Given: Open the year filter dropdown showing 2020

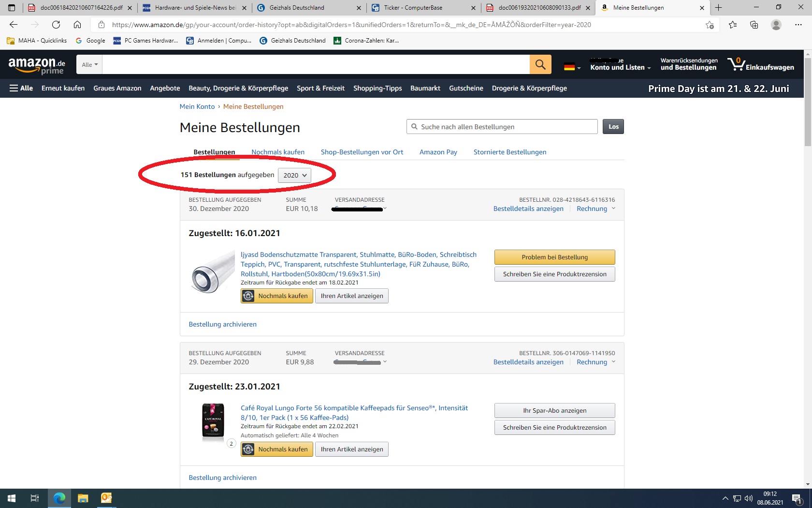Looking at the screenshot, I should point(294,175).
